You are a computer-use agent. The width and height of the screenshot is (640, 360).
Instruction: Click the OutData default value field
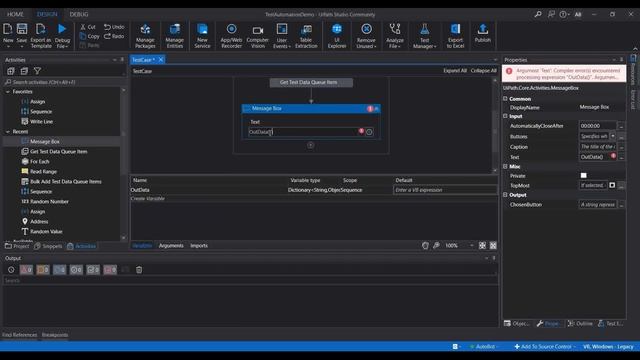click(444, 190)
